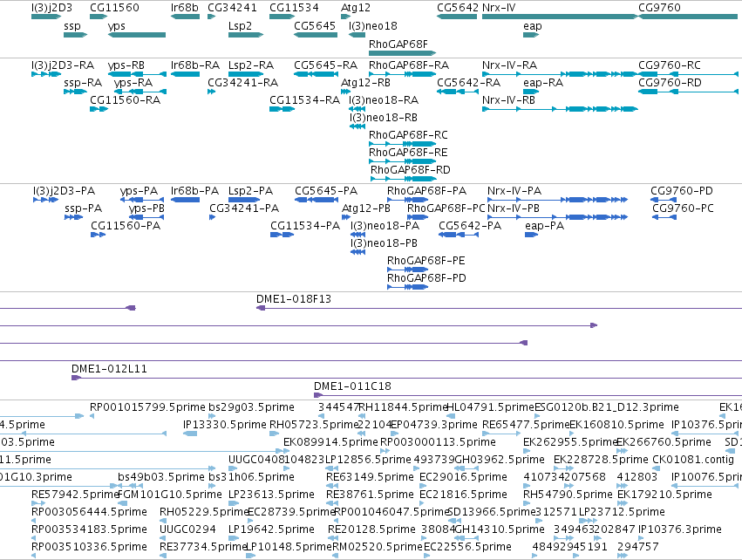Click the CG5642 gene name
Viewport: 742px width, 560px height.
tap(458, 8)
